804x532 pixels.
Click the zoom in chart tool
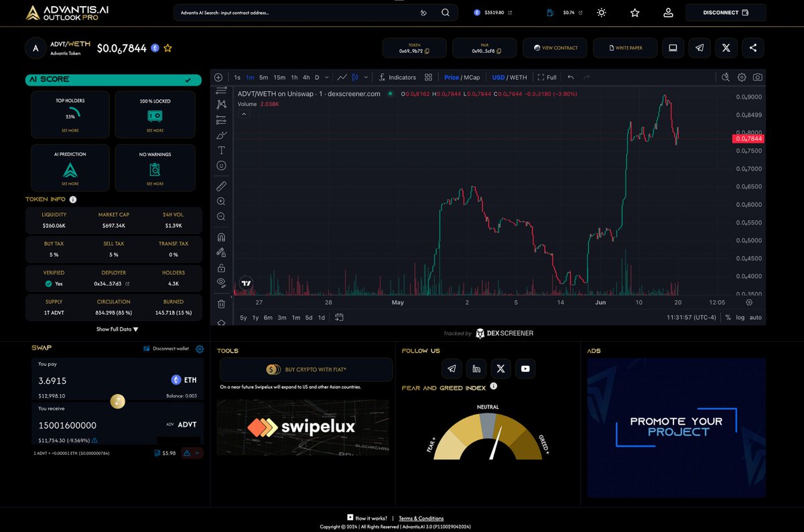(x=222, y=201)
